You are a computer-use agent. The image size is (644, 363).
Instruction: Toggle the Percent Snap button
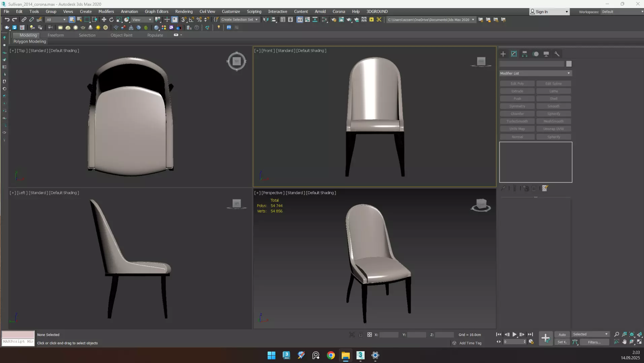[199, 20]
